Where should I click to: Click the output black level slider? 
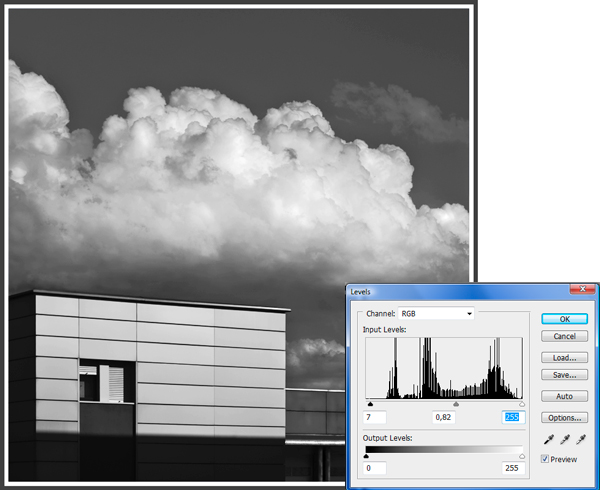(367, 455)
